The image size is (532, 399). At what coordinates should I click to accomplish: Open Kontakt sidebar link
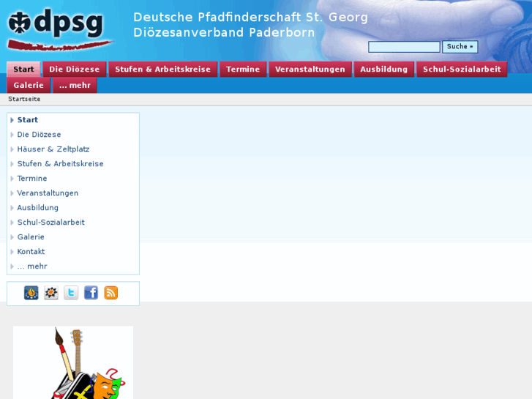point(31,251)
